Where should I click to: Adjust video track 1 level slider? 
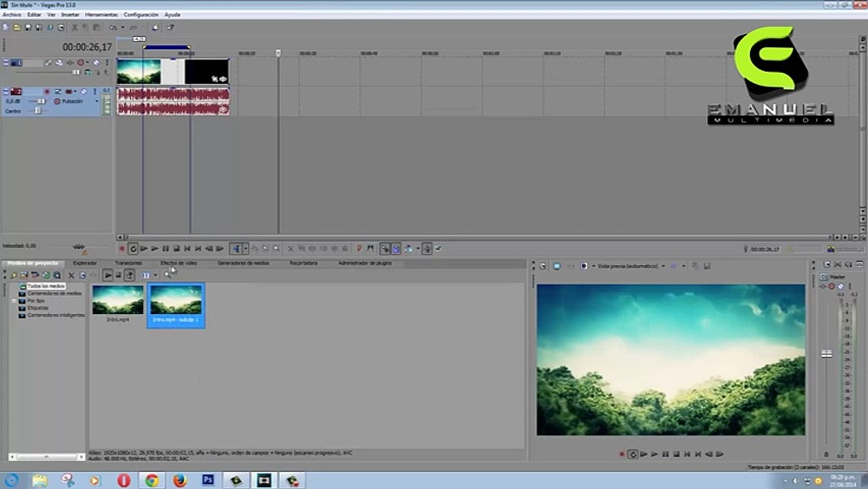click(x=76, y=72)
